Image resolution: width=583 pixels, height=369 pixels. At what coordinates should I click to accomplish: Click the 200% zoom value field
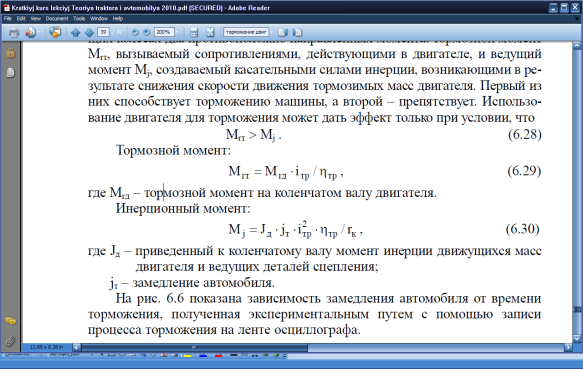164,32
